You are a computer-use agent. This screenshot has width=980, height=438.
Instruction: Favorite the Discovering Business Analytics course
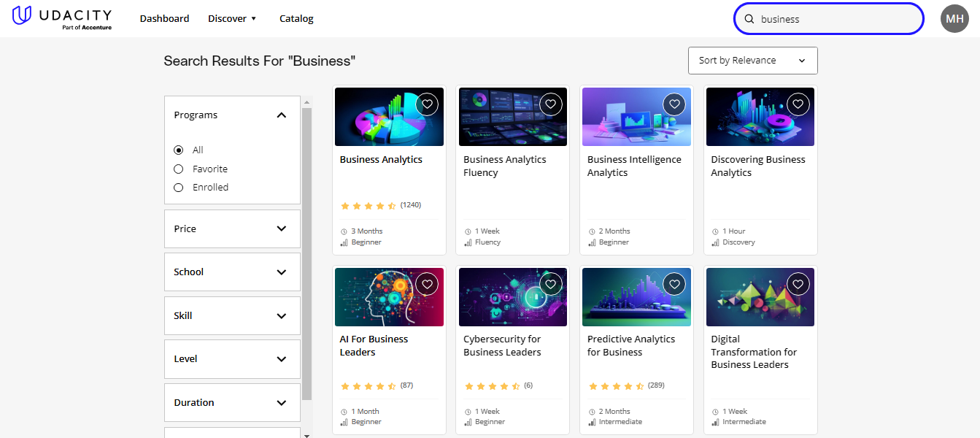pyautogui.click(x=798, y=104)
